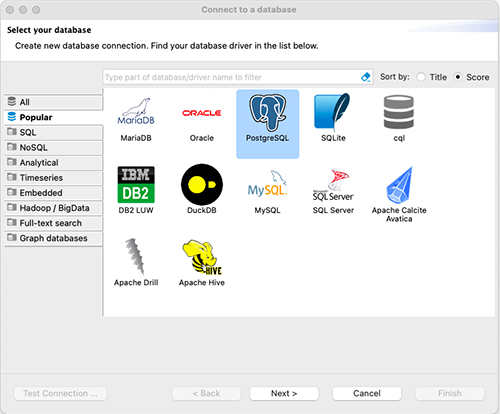The width and height of the screenshot is (500, 414).
Task: Select the MariaDB database driver icon
Action: pyautogui.click(x=136, y=111)
